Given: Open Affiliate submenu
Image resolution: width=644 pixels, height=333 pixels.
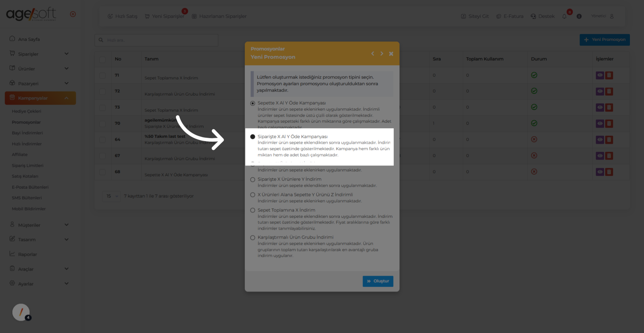Looking at the screenshot, I should 19,154.
